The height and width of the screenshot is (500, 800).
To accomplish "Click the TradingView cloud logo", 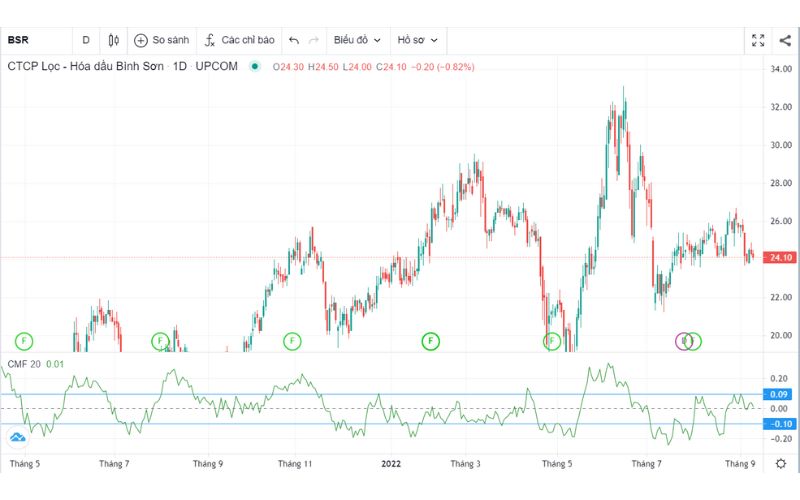I will pos(17,437).
